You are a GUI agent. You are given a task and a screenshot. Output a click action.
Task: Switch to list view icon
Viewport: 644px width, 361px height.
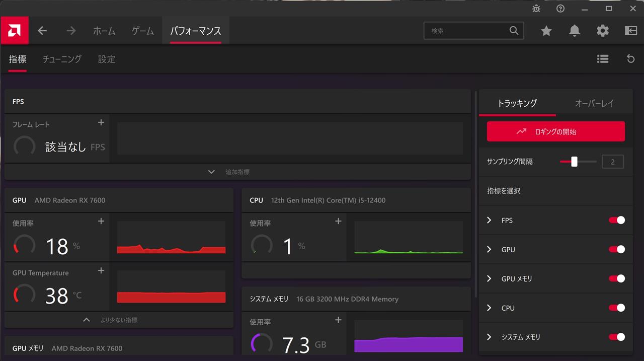click(603, 59)
